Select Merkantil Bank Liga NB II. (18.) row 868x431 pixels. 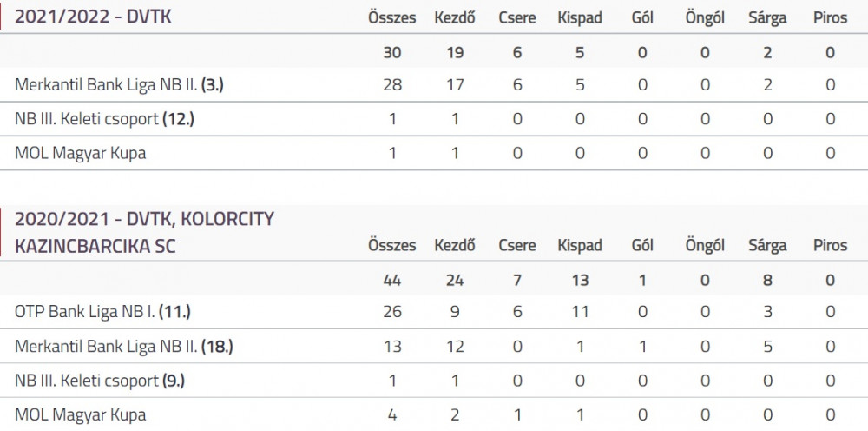pyautogui.click(x=434, y=346)
